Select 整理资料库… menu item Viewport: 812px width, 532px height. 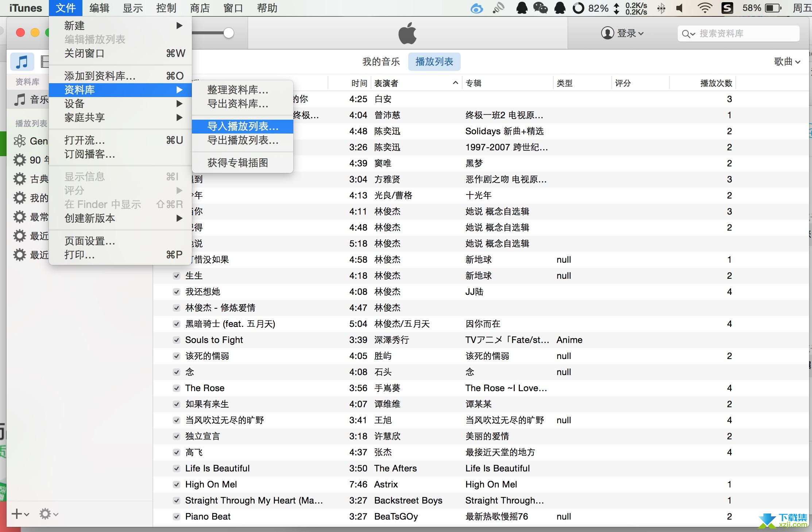pos(243,90)
